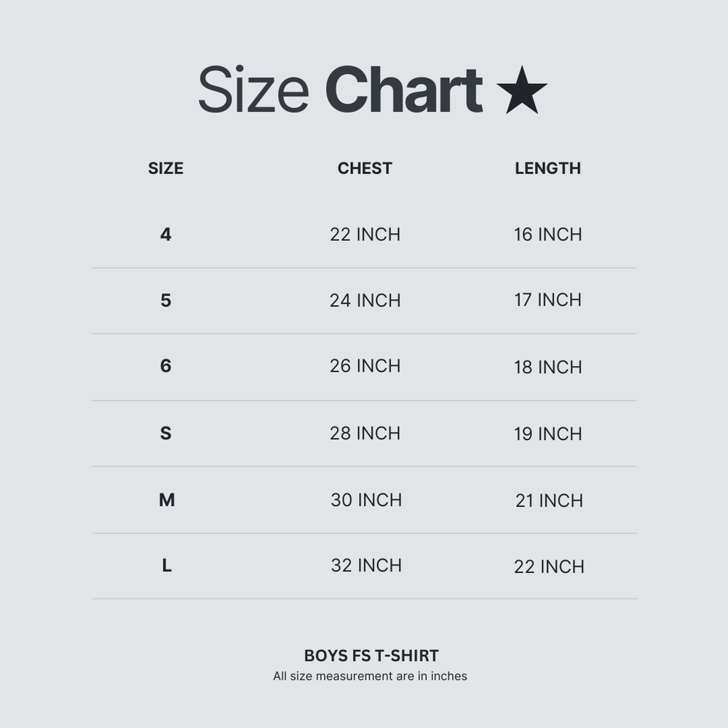Click the 22 INCH chest value
Image resolution: width=728 pixels, height=728 pixels.
[365, 235]
